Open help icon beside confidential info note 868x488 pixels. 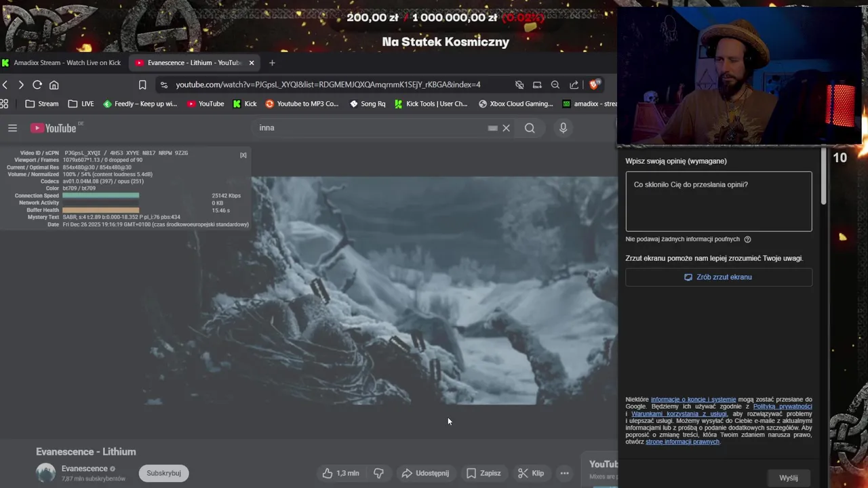pyautogui.click(x=747, y=239)
